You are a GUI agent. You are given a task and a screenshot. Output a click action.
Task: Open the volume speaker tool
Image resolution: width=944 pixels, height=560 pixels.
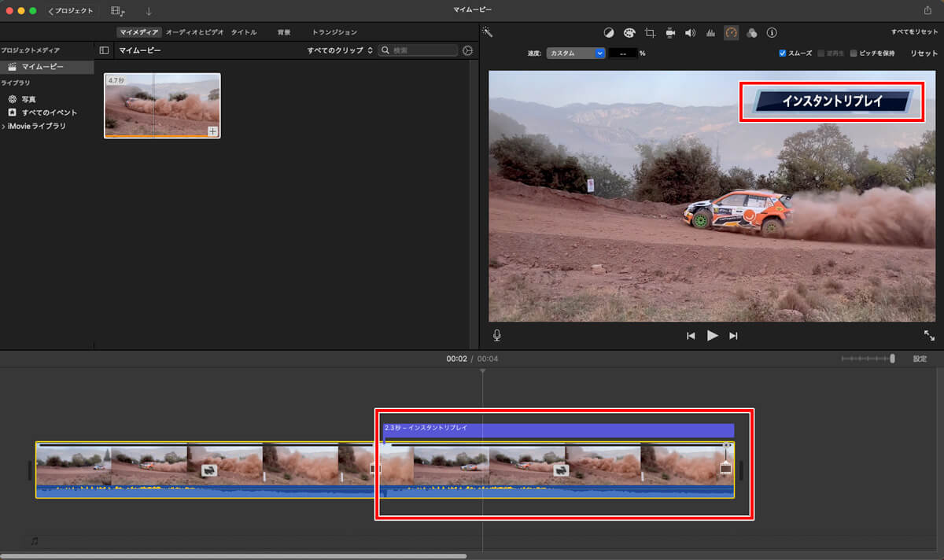690,33
